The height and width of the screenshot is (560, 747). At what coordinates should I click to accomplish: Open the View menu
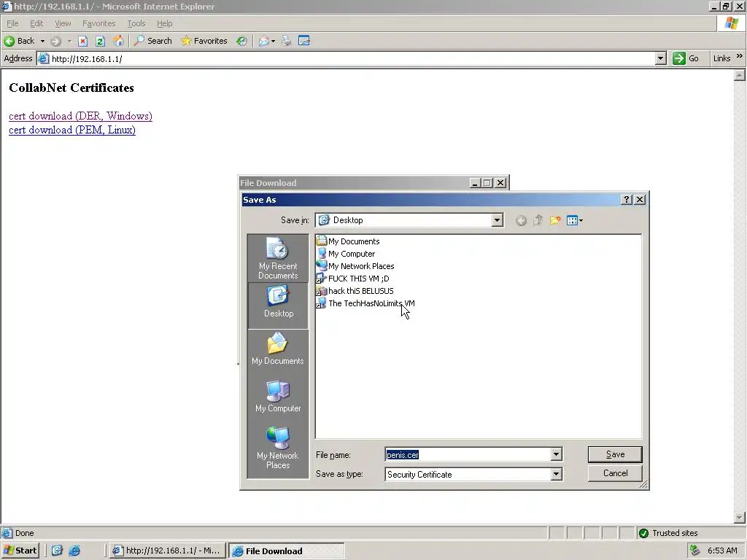63,23
